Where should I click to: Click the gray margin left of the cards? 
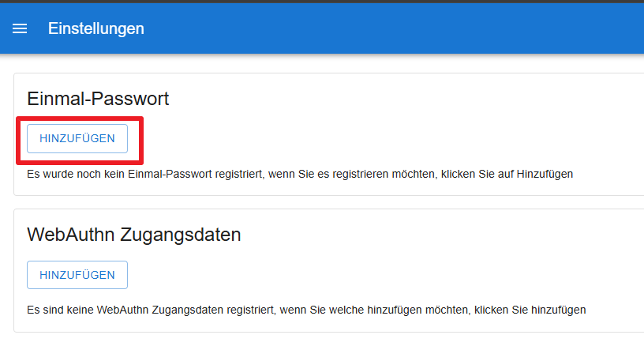coord(6,197)
